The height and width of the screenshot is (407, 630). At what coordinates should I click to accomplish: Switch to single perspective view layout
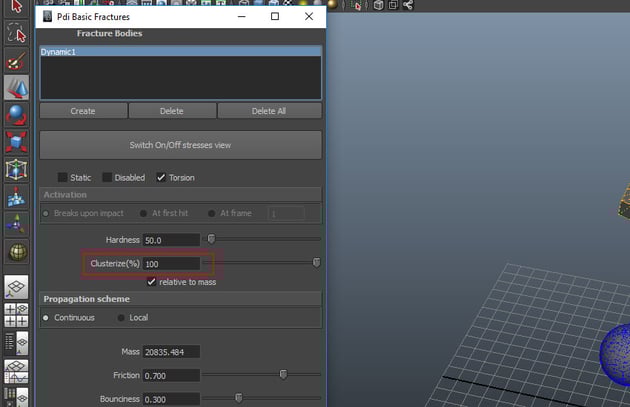pos(16,288)
